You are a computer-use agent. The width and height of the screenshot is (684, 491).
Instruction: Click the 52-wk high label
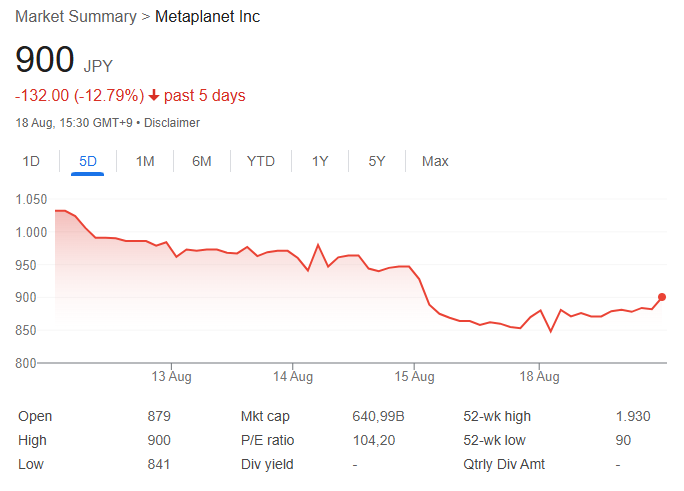tap(498, 416)
